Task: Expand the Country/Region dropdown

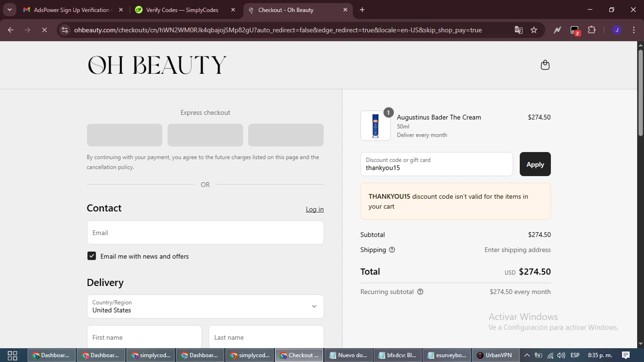Action: click(205, 307)
